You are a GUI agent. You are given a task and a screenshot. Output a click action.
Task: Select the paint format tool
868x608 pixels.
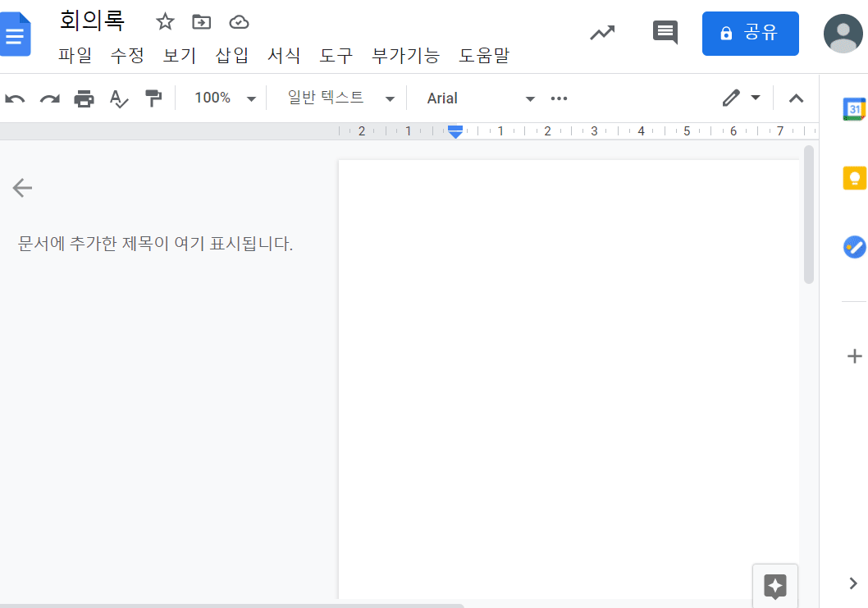(153, 98)
